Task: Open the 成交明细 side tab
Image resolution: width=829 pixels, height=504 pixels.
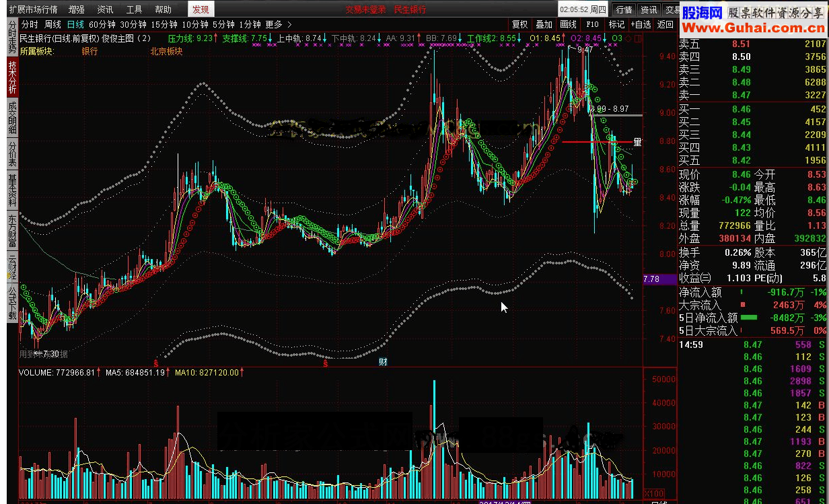Action: coord(12,118)
